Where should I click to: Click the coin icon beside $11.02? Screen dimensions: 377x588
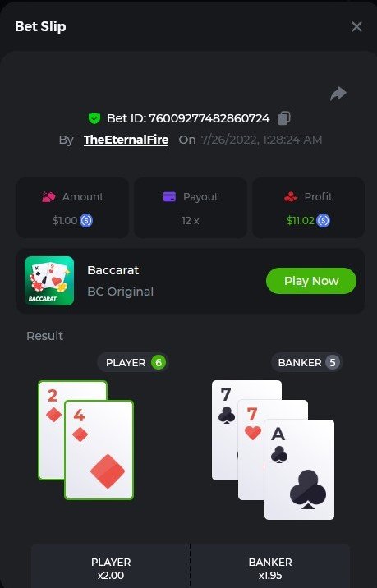pyautogui.click(x=323, y=220)
